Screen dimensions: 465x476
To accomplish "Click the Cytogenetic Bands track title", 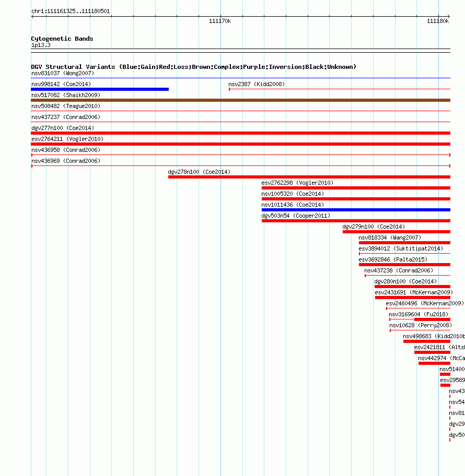I will pos(62,39).
